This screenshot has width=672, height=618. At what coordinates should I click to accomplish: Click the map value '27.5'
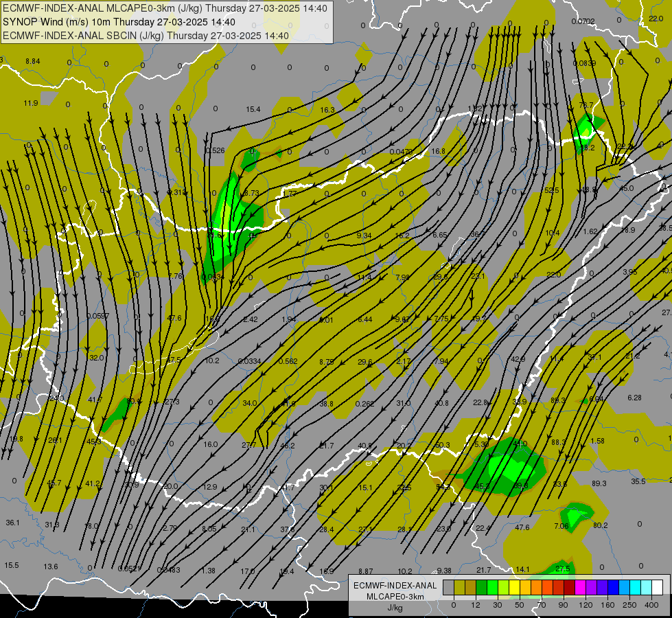pos(562,569)
